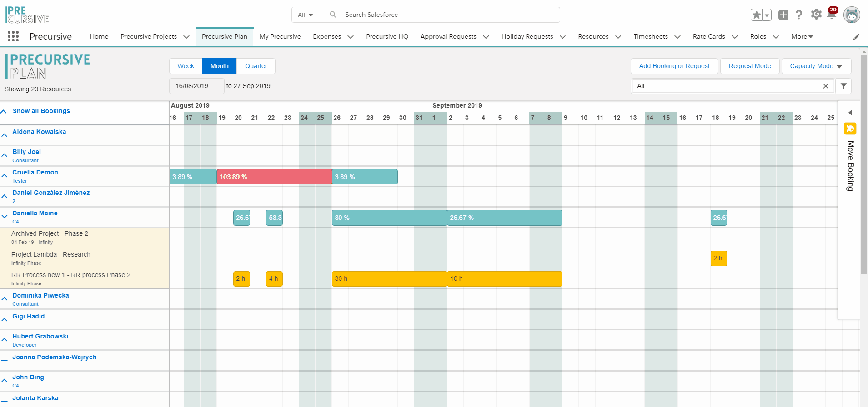Open Rate Cards dropdown chevron
The image size is (868, 407).
[735, 37]
